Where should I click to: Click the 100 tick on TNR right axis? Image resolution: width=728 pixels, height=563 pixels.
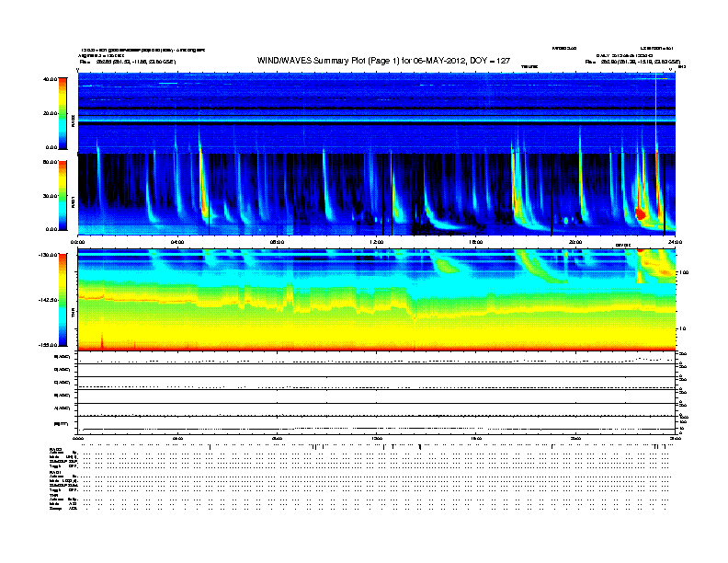coord(684,272)
